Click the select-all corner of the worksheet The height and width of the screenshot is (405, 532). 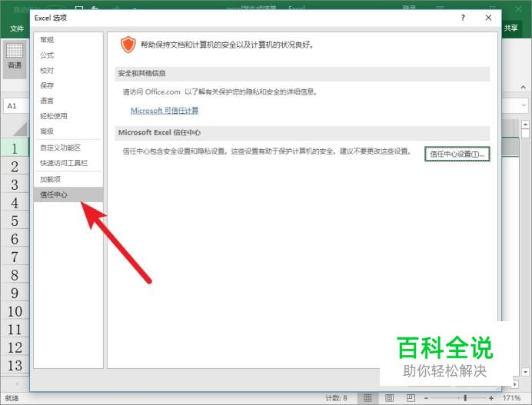tap(20, 130)
